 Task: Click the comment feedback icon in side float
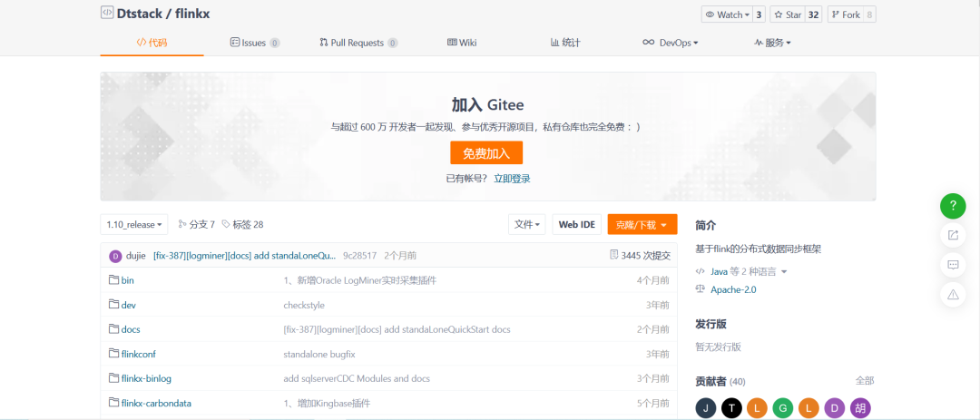[953, 264]
